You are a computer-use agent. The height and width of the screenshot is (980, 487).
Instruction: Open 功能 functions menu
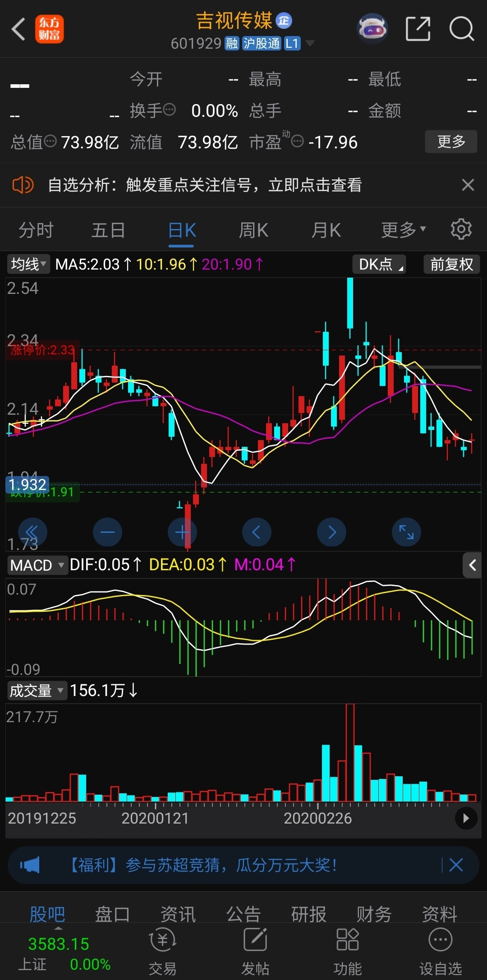[348, 952]
